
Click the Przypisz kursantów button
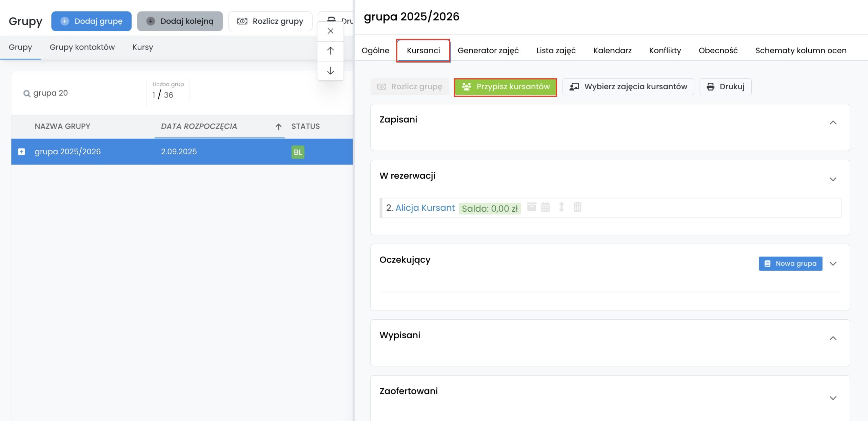point(505,87)
